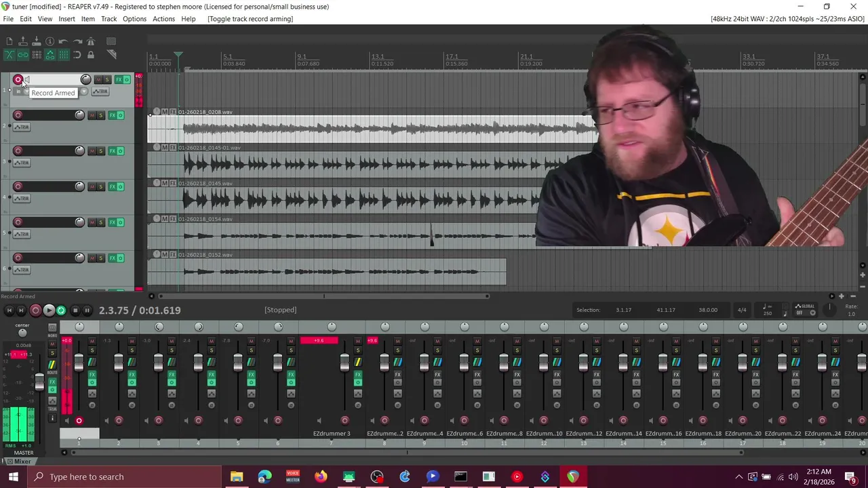Open the FX chain for track 2

pyautogui.click(x=113, y=115)
